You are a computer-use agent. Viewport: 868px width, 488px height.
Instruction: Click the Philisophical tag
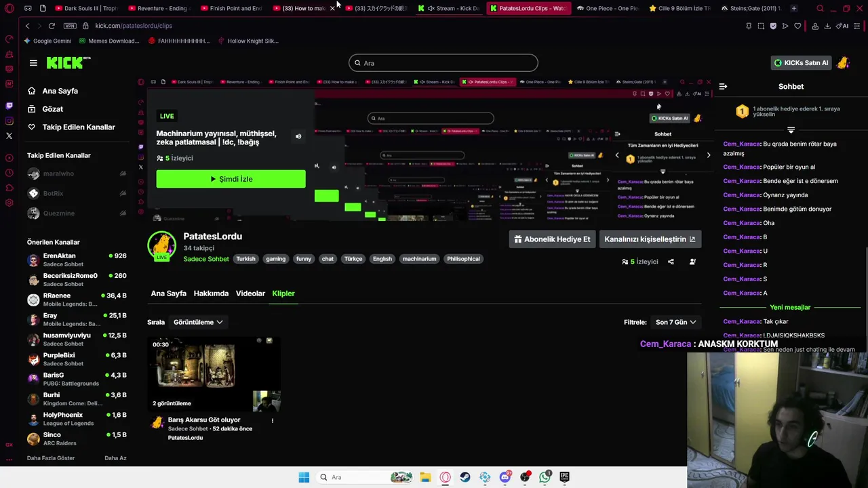coord(463,259)
